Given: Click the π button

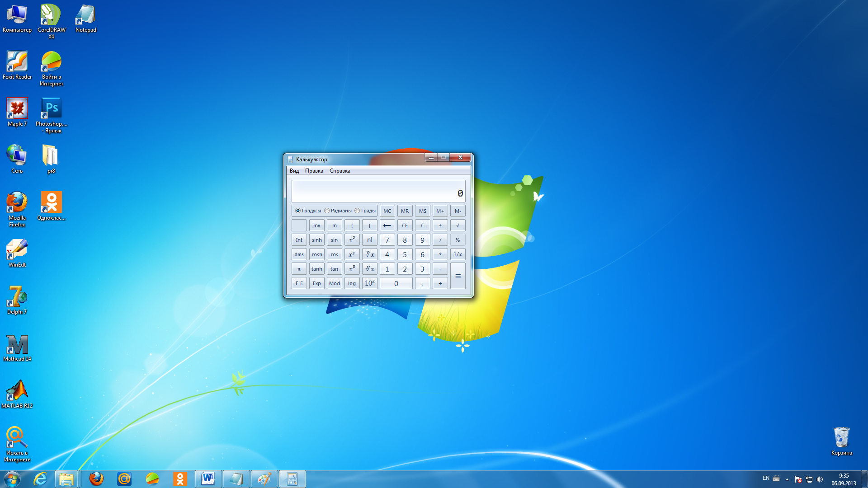Looking at the screenshot, I should (x=299, y=269).
